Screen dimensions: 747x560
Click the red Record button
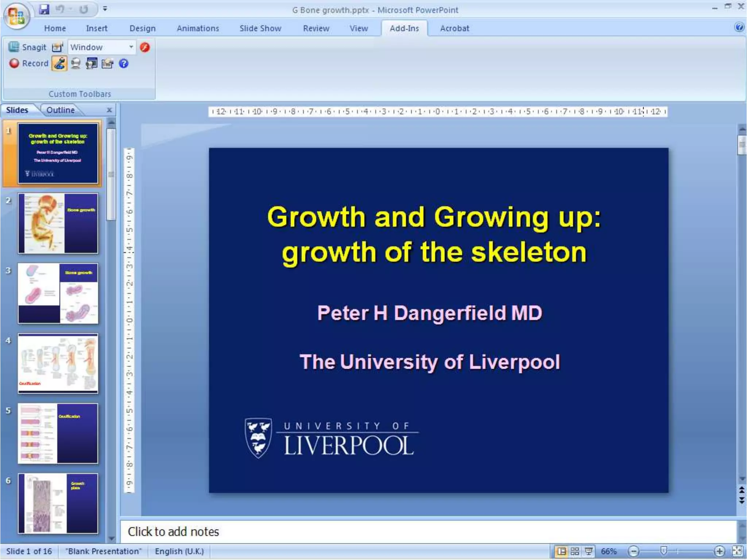(x=14, y=63)
